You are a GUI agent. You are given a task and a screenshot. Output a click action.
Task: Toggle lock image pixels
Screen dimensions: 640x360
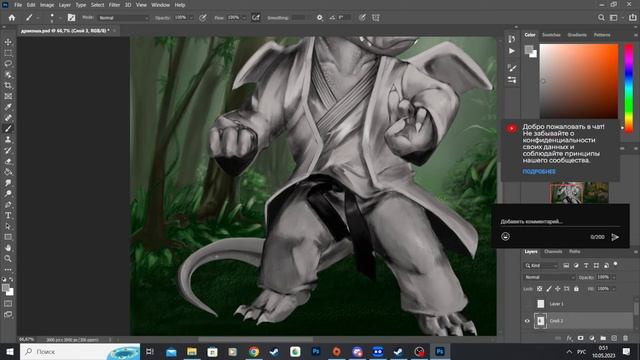point(549,289)
